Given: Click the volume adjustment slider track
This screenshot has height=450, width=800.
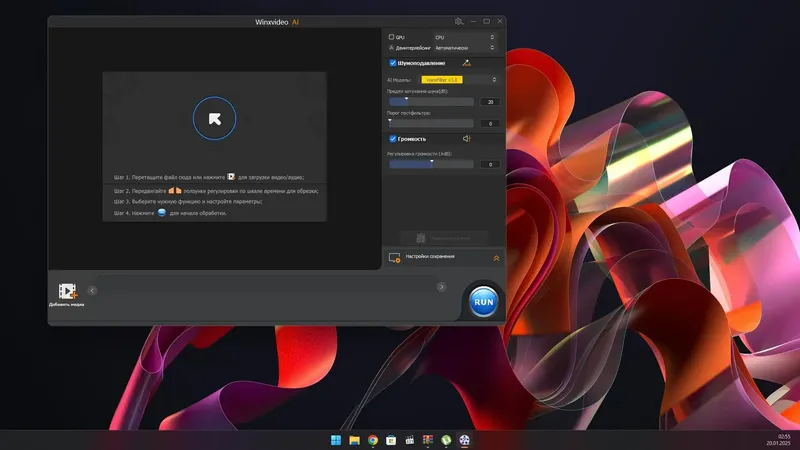Looking at the screenshot, I should tap(432, 164).
